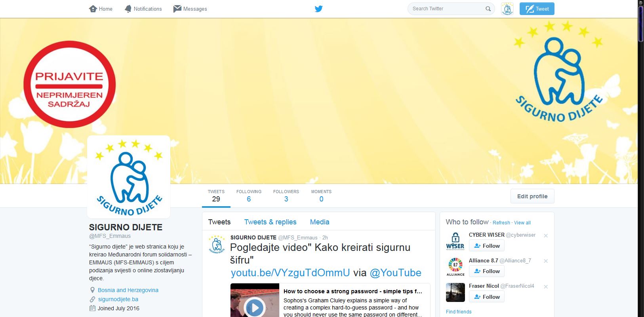This screenshot has width=644, height=317.
Task: Click the Twitter bird logo
Action: click(x=318, y=9)
